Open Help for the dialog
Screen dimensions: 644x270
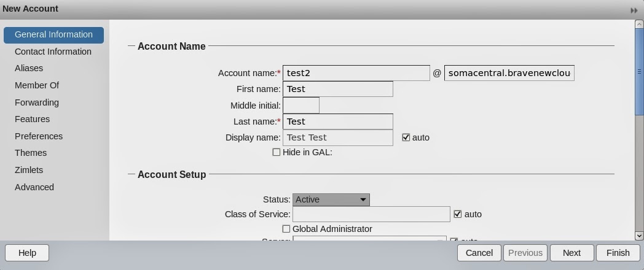pyautogui.click(x=27, y=253)
